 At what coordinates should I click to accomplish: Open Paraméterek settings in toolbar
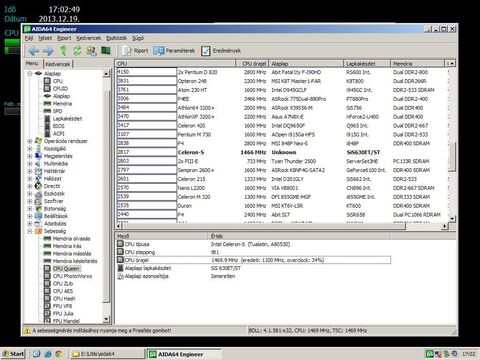174,51
